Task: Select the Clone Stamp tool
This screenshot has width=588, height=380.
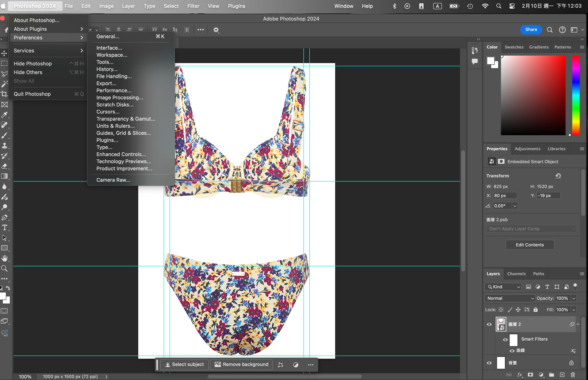Action: [x=5, y=146]
